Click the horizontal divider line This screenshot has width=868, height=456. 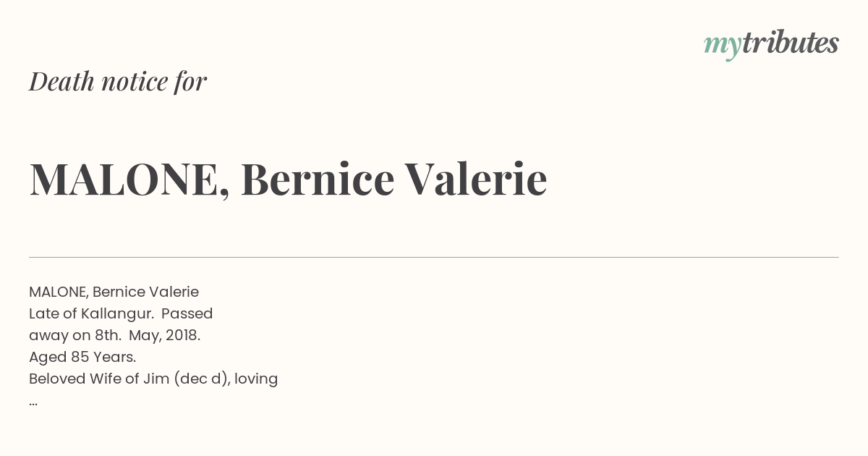click(x=434, y=257)
